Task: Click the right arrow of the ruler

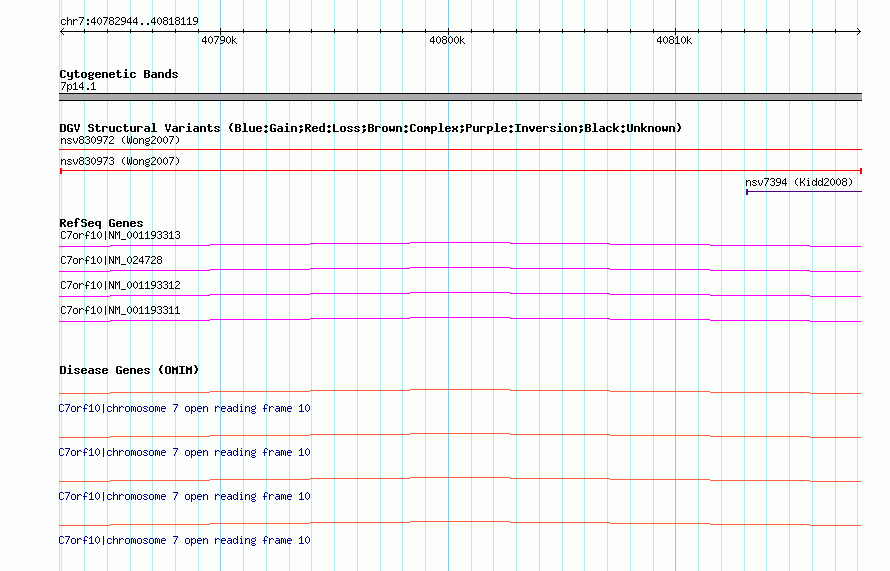Action: click(x=859, y=32)
